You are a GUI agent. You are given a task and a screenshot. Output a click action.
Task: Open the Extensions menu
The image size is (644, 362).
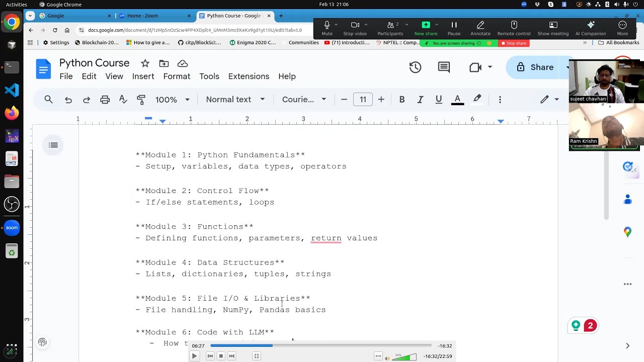[x=249, y=76]
